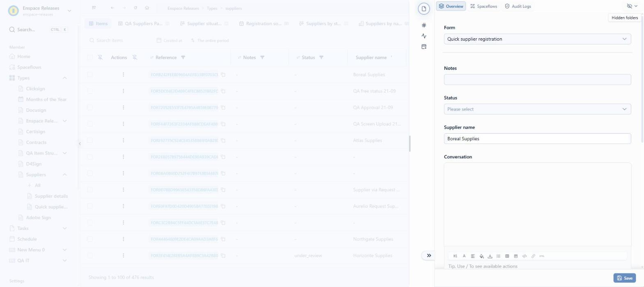Check the Boreal Supplies row checkbox
This screenshot has height=287, width=644.
click(x=90, y=74)
